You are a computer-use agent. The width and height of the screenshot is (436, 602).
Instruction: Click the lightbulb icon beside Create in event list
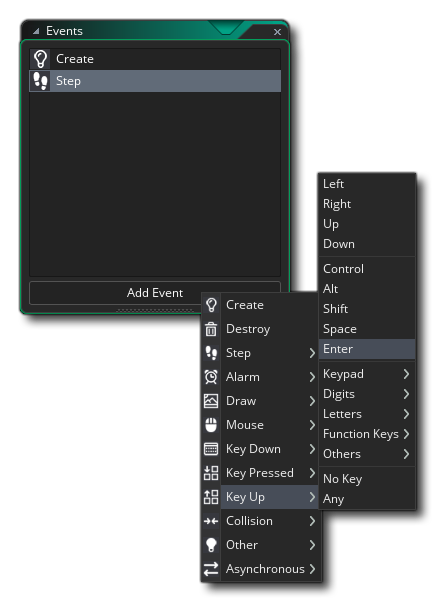click(40, 59)
